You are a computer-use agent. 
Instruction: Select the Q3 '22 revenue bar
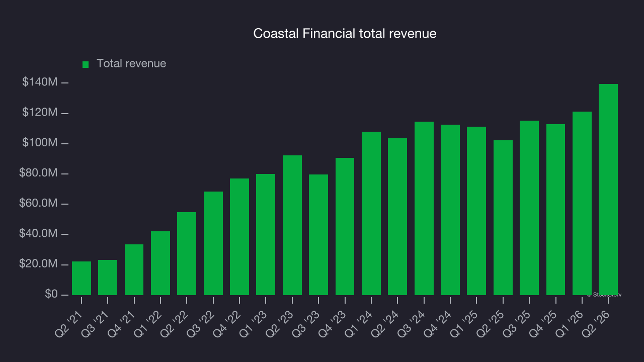[213, 243]
